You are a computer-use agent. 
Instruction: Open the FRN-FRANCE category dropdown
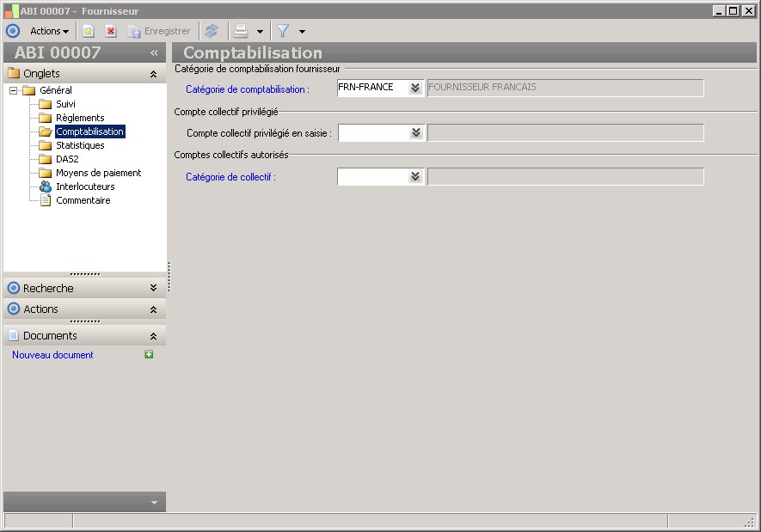(415, 88)
